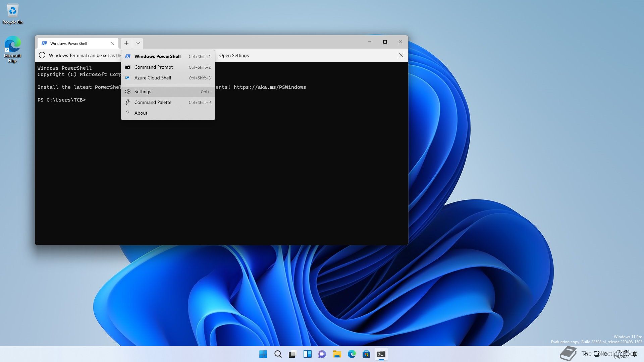Click the PowerShell icon on the tab
Screen dimensions: 644x362
(x=44, y=43)
